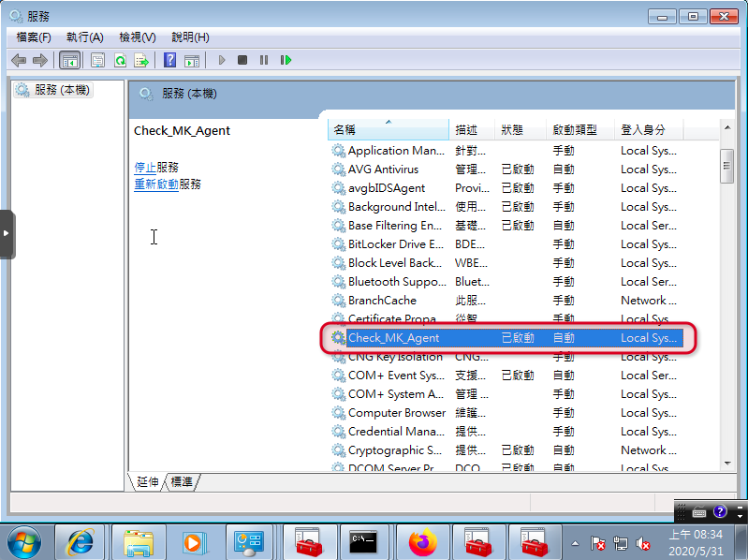This screenshot has width=748, height=560.
Task: Click the scroll up arrow of services list
Action: 727,127
